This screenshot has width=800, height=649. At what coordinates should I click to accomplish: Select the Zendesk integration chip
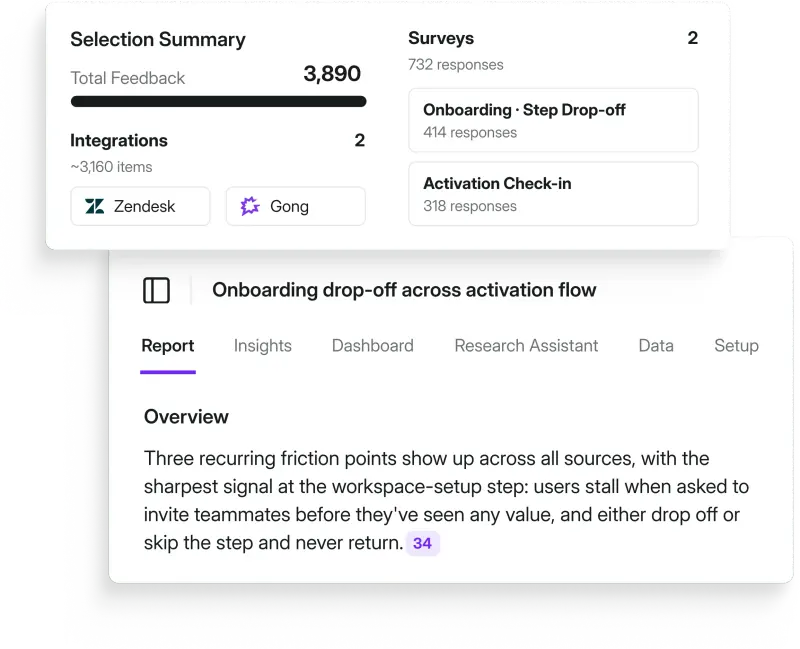(140, 206)
